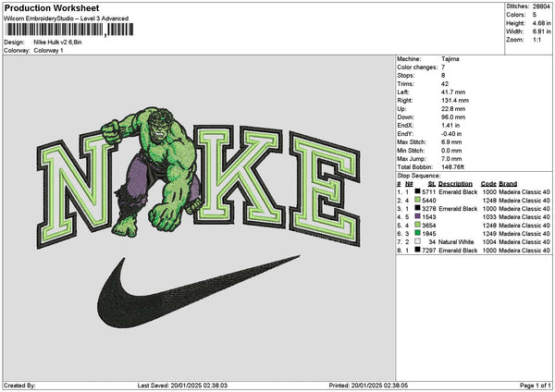Select the Wilcom EmbroideryStudio Level 3 Advanced line
The image size is (555, 392).
(x=67, y=18)
